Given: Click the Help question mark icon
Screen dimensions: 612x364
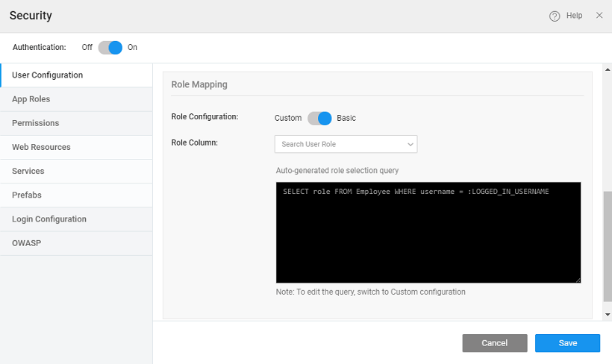Looking at the screenshot, I should pos(555,16).
